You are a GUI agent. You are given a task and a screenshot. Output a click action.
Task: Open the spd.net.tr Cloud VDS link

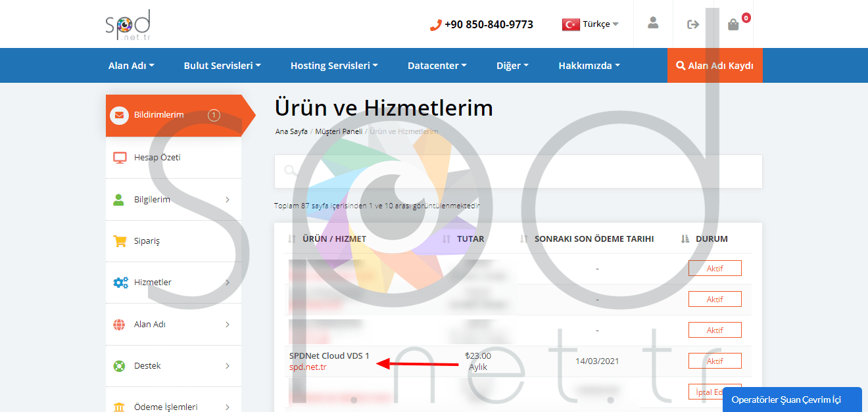point(306,367)
